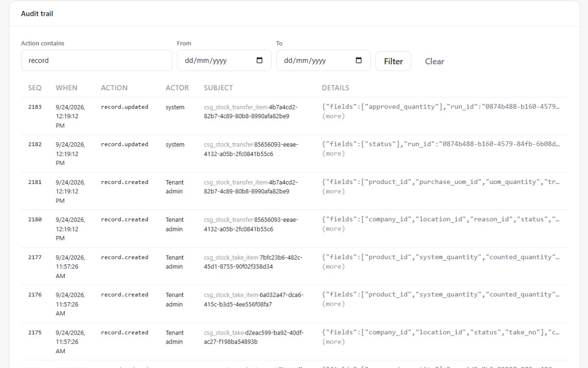The width and height of the screenshot is (588, 368).
Task: Show (more) details for entry 2180
Action: click(333, 229)
